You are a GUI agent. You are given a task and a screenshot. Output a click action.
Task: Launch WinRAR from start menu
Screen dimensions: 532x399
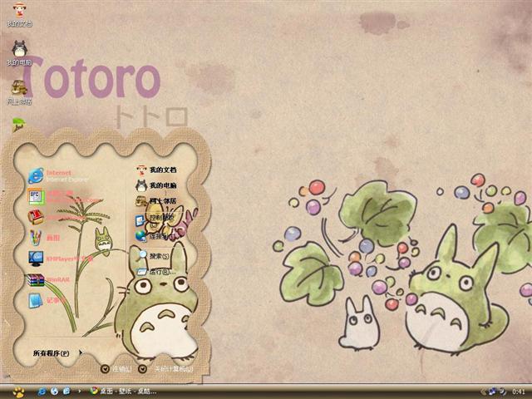tap(49, 279)
